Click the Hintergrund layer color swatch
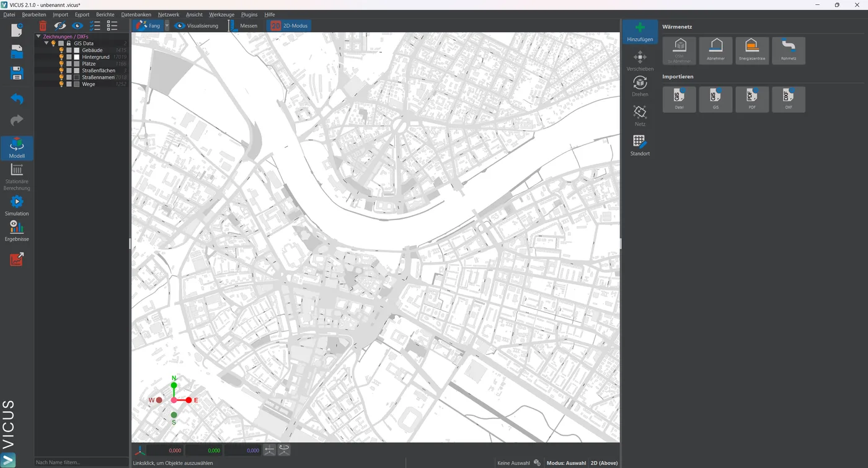 point(77,57)
